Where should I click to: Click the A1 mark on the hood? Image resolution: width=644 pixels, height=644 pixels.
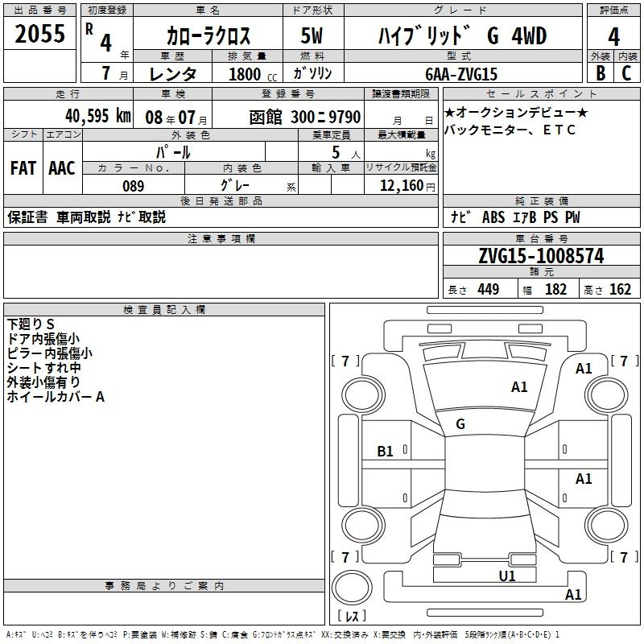pos(519,386)
